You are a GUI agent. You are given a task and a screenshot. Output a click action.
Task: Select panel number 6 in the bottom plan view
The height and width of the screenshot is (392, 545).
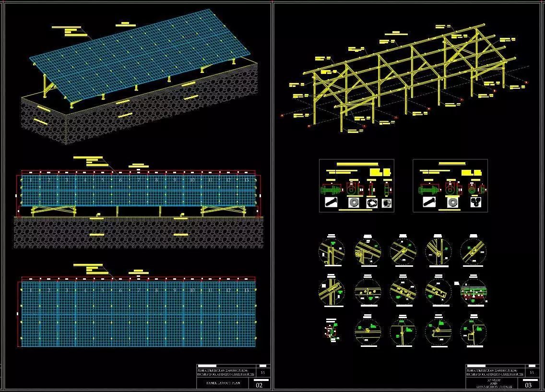click(x=120, y=290)
